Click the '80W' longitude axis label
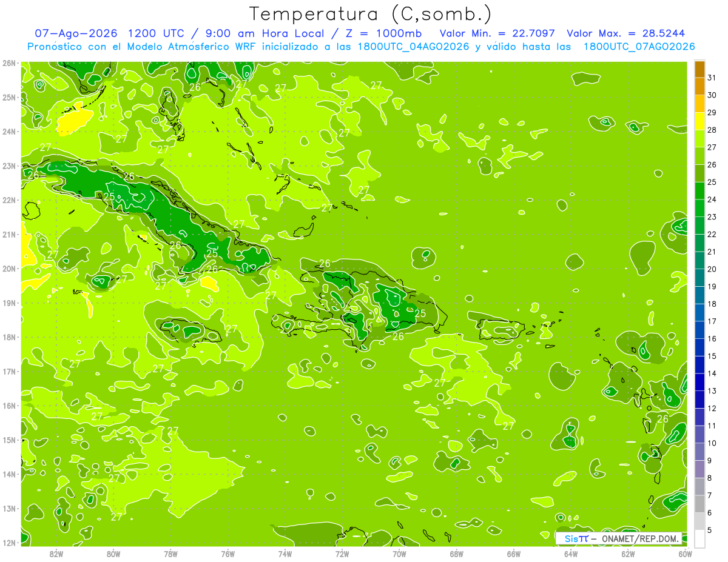Image resolution: width=728 pixels, height=562 pixels. coord(113,554)
